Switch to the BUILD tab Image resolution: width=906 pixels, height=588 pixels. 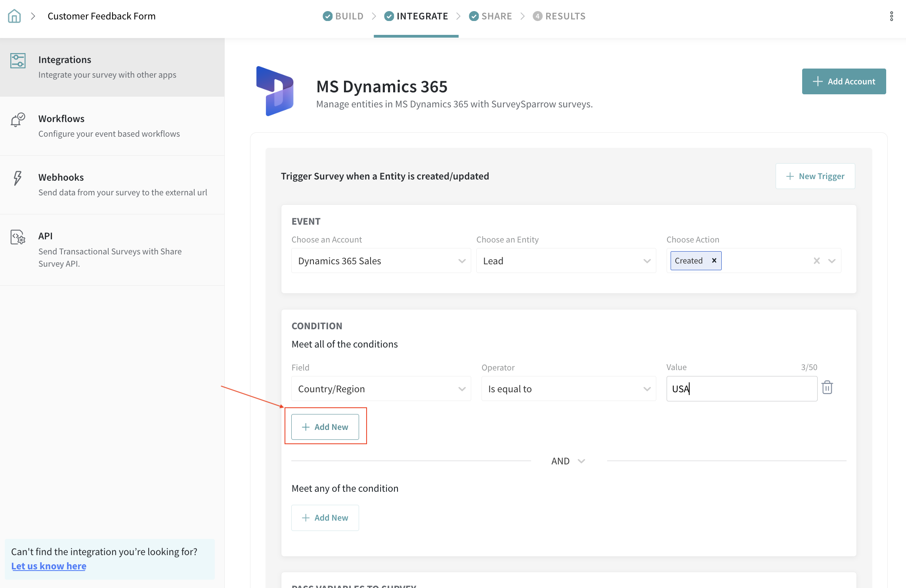tap(343, 16)
